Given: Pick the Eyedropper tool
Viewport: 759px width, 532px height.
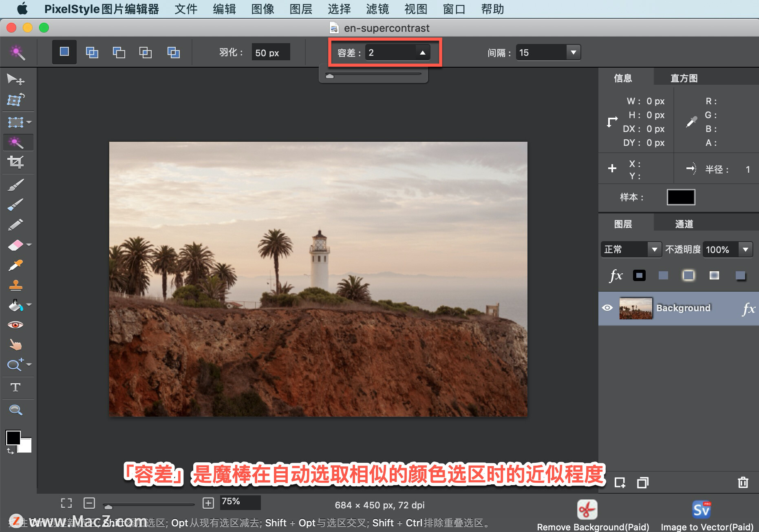Looking at the screenshot, I should point(15,265).
